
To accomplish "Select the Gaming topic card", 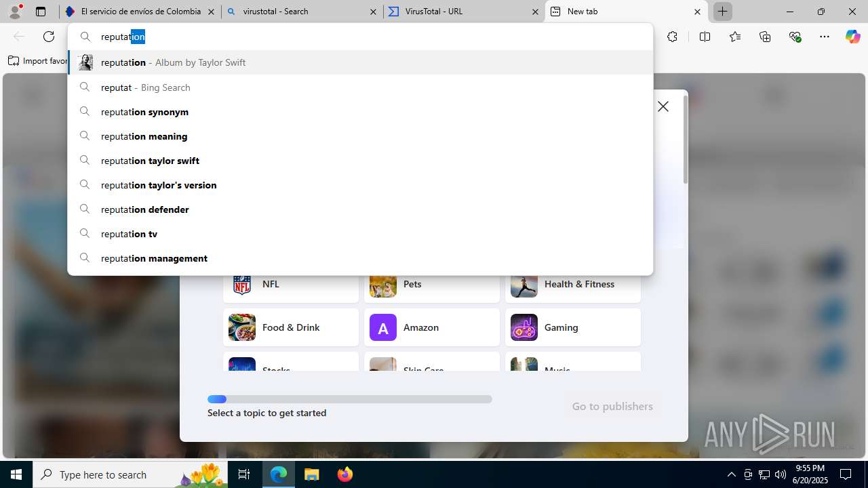I will click(573, 327).
